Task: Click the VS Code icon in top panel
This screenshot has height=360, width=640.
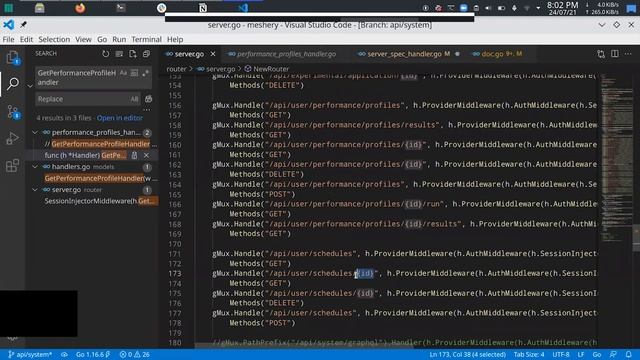Action: [x=243, y=8]
